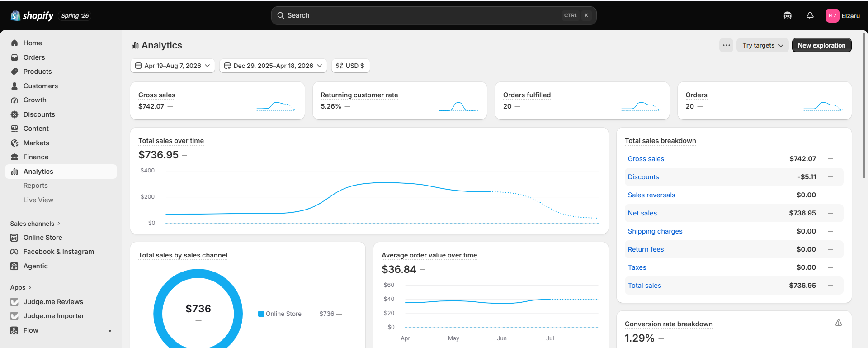Open the Markets icon in sidebar
868x348 pixels.
click(x=14, y=143)
